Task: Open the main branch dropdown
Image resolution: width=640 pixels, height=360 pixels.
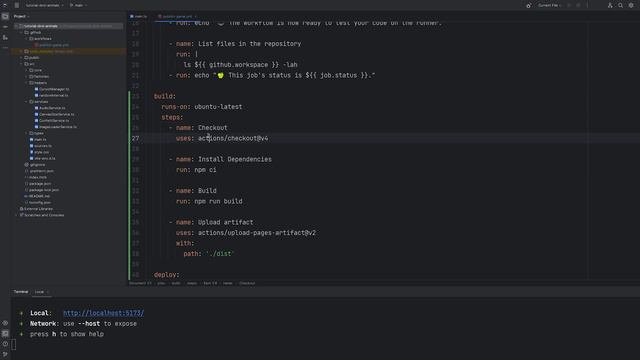Action: pyautogui.click(x=78, y=5)
